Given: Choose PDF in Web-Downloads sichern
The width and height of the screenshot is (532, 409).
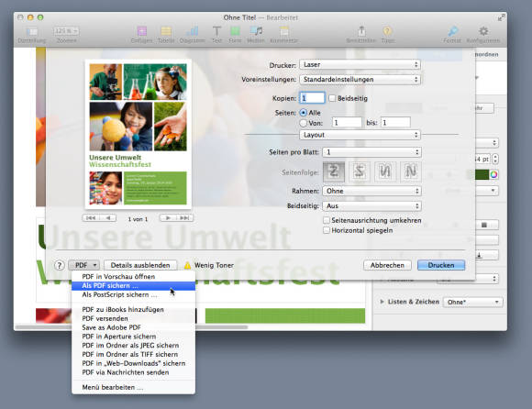Looking at the screenshot, I should [x=133, y=363].
